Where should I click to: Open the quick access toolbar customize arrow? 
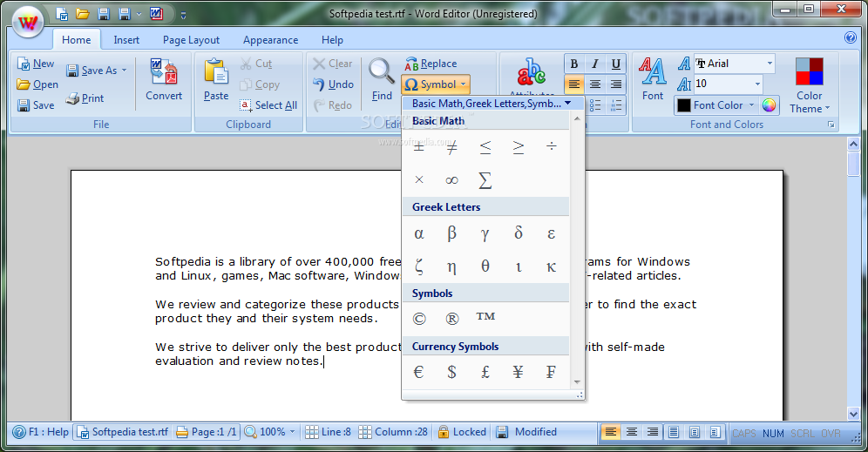[183, 15]
